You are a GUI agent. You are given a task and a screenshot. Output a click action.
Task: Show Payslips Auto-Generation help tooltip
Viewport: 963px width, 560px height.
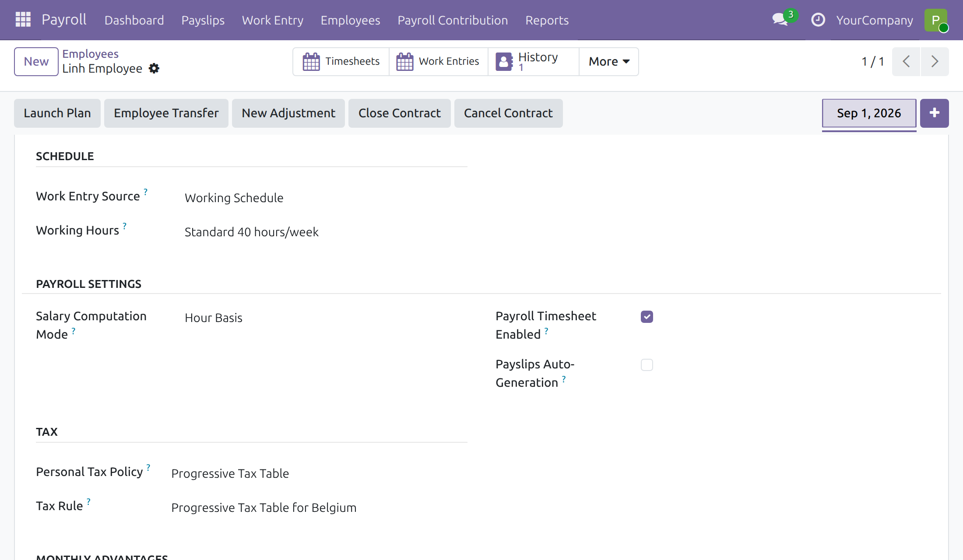[563, 379]
